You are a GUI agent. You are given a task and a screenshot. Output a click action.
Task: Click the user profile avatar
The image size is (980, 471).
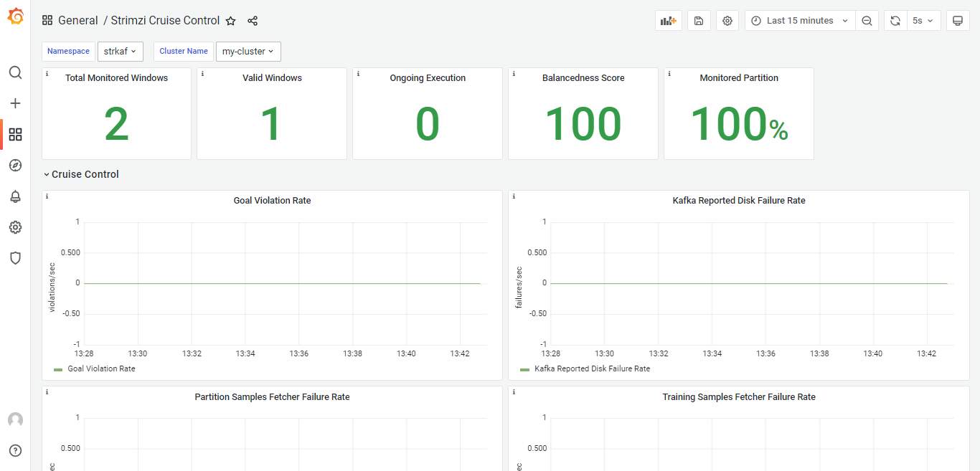click(x=15, y=420)
